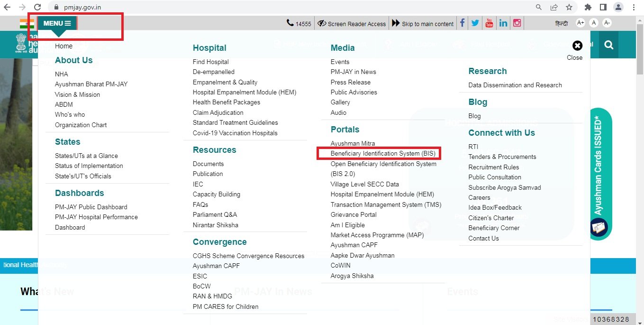The height and width of the screenshot is (325, 644).
Task: Open the Chrome profile avatar
Action: pyautogui.click(x=618, y=7)
